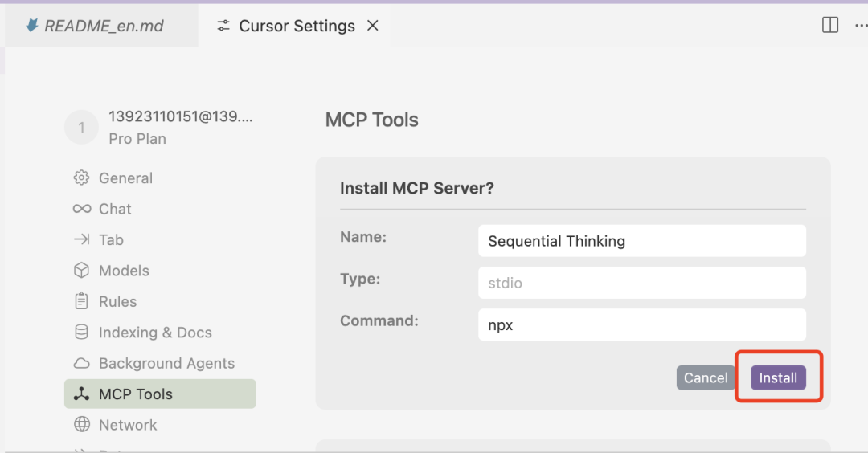Click the Pro Plan account avatar
The height and width of the screenshot is (453, 868).
tap(81, 128)
